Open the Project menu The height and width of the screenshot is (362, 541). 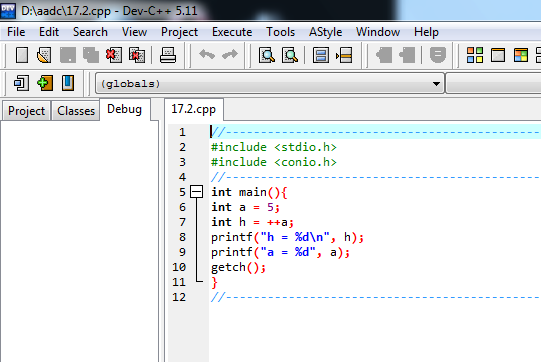[179, 32]
